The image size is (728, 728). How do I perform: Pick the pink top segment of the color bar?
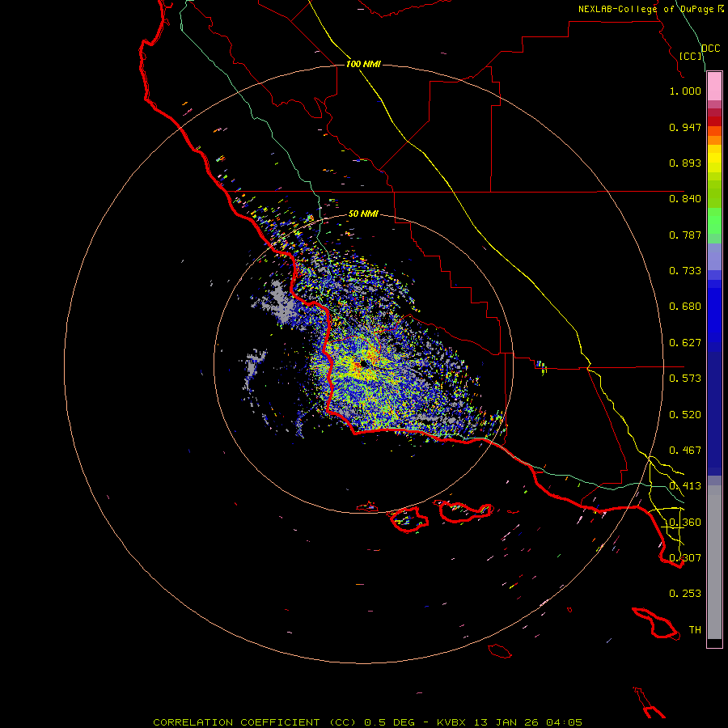714,87
